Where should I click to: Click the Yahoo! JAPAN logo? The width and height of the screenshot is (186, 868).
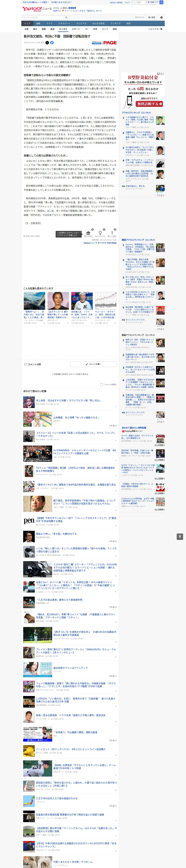(x=32, y=9)
